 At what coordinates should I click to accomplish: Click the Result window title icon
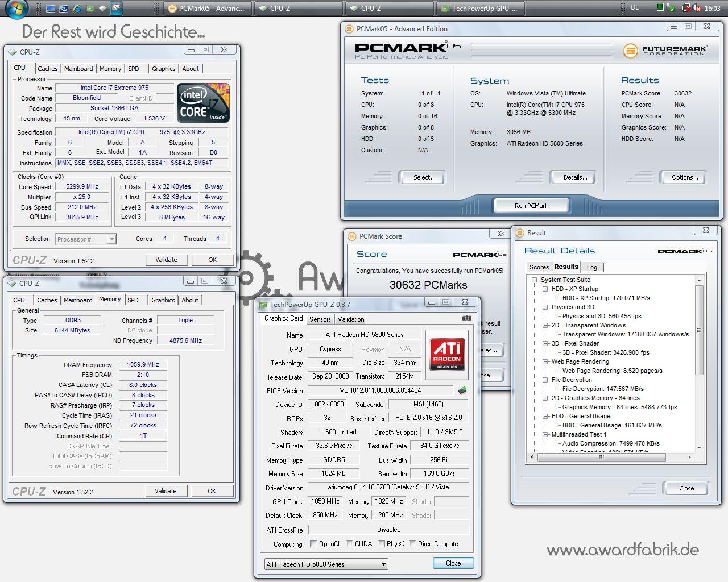pos(520,232)
